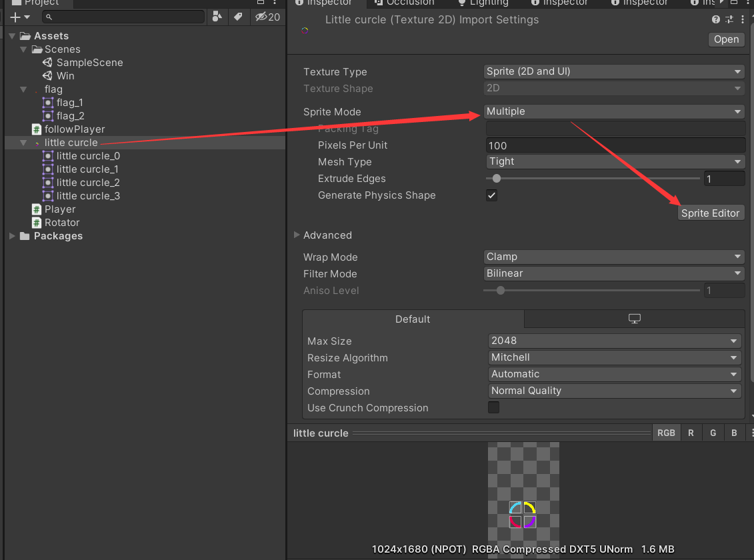Select the followPlayer script icon

pos(37,129)
